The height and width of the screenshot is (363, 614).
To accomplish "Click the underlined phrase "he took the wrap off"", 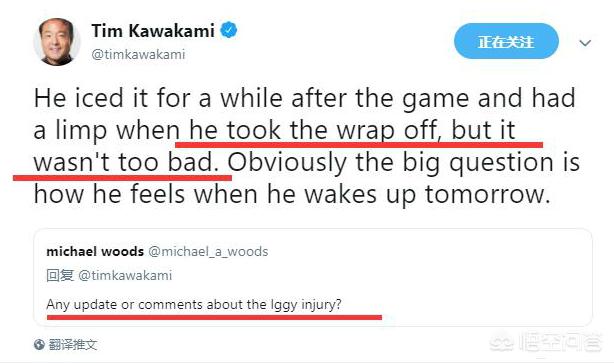I will tap(313, 130).
